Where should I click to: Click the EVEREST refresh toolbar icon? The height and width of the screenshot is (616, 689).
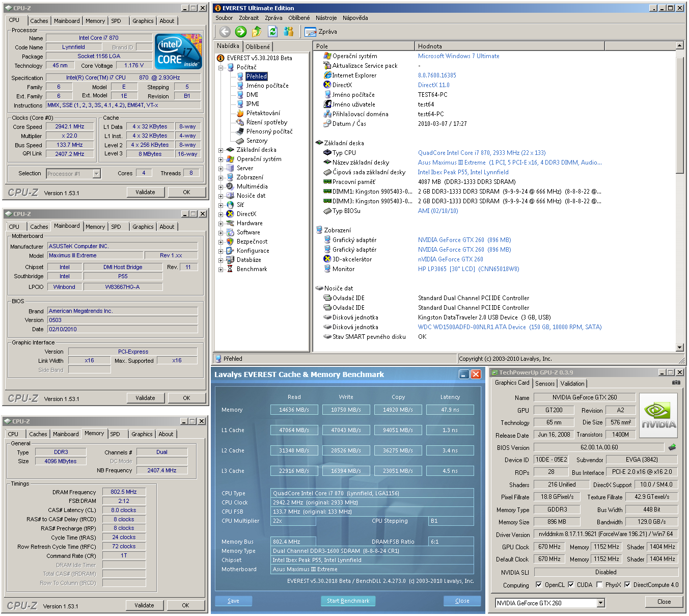click(x=272, y=32)
